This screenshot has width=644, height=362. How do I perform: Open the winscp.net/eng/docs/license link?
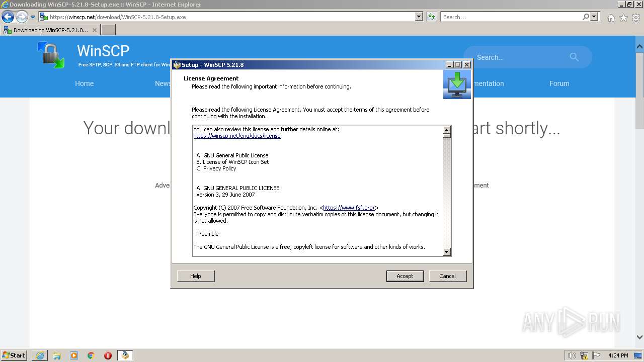pyautogui.click(x=237, y=136)
